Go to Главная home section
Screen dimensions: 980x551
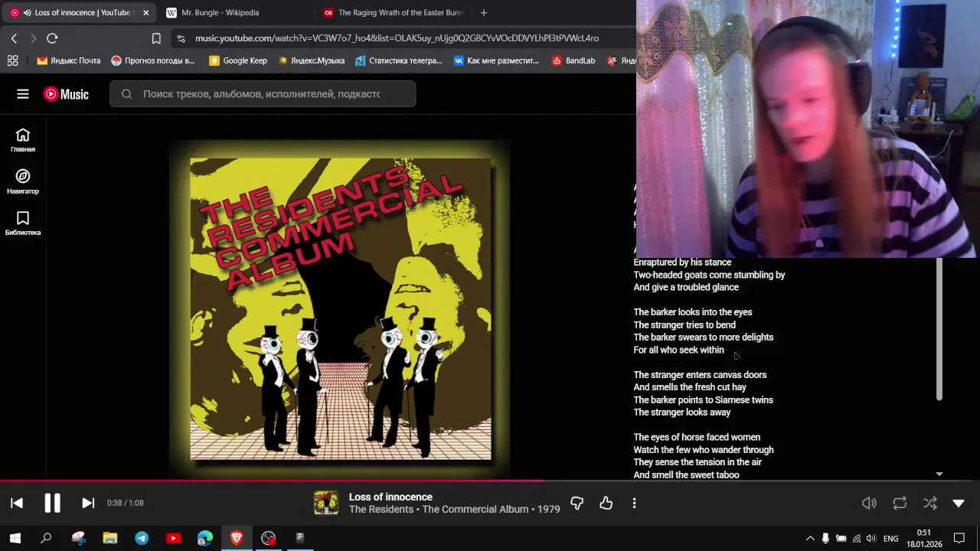click(23, 140)
